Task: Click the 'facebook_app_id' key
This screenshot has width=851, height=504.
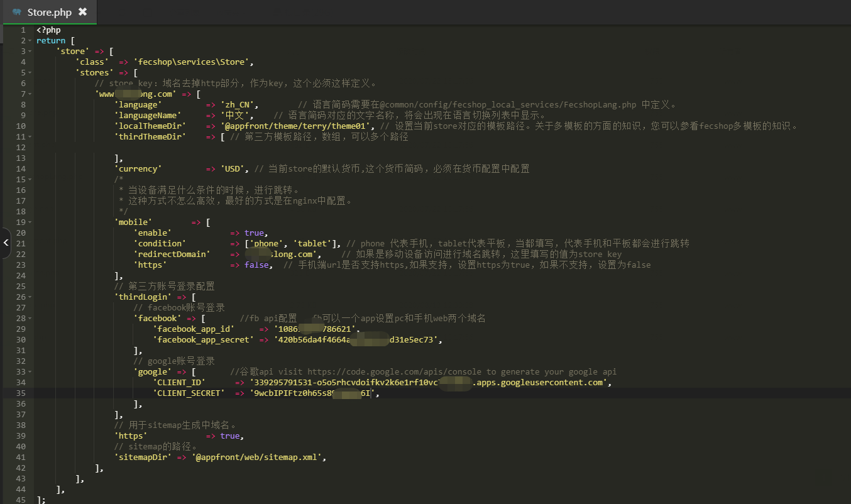Action: pos(194,329)
